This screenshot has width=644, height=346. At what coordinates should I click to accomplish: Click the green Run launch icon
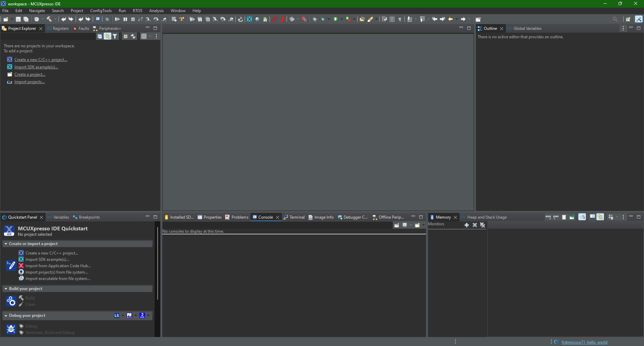(x=335, y=19)
